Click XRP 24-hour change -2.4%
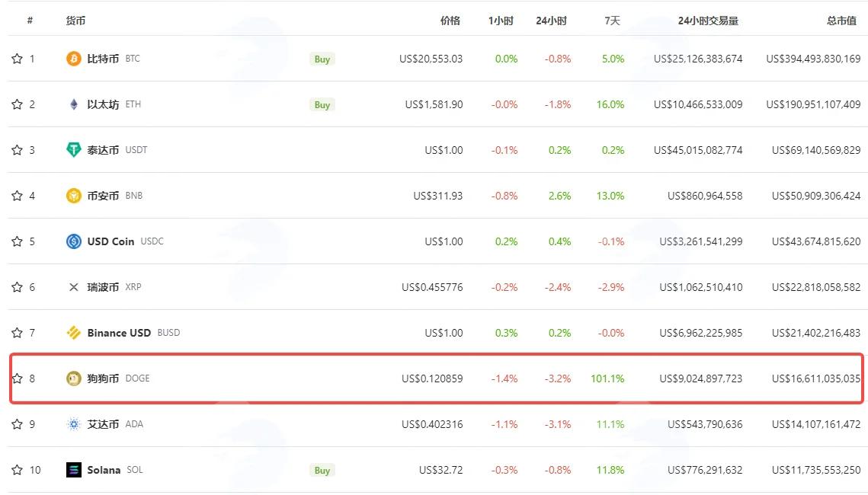The image size is (868, 495). pos(557,287)
